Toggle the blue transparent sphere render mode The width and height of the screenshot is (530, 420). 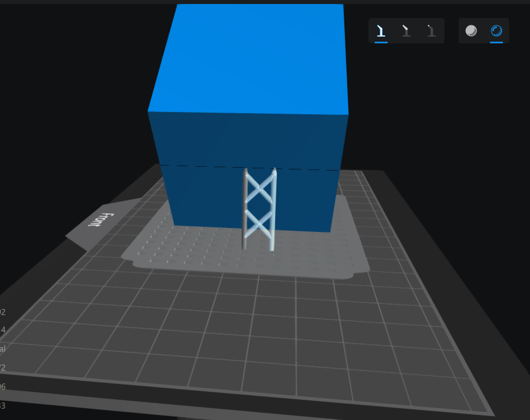(x=496, y=31)
